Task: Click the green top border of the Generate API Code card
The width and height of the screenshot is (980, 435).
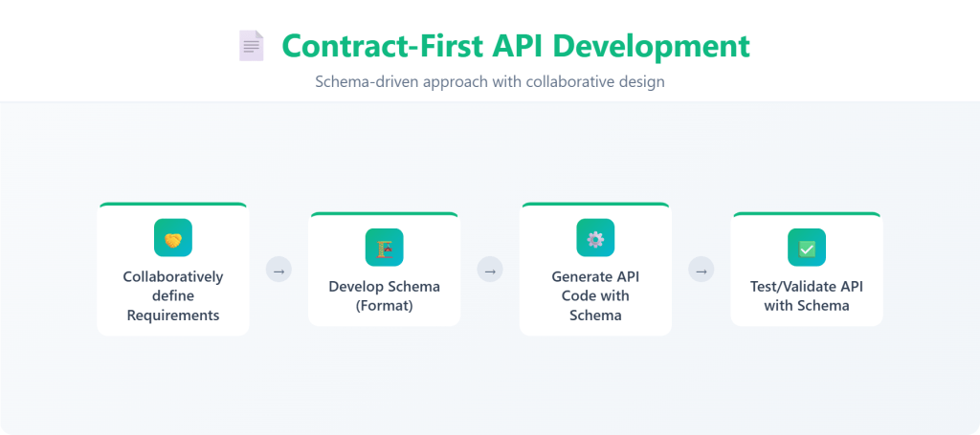Action: pos(595,204)
